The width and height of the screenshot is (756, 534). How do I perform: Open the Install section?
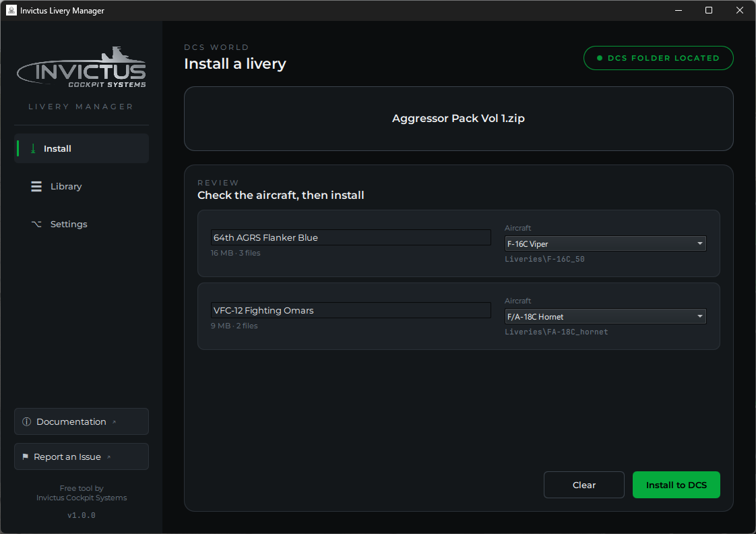(82, 148)
